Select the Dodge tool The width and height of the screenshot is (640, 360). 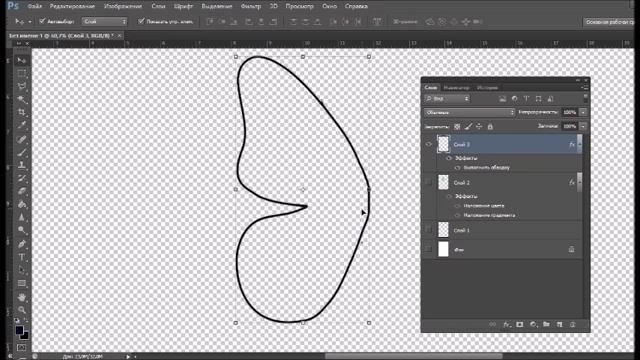click(x=21, y=230)
